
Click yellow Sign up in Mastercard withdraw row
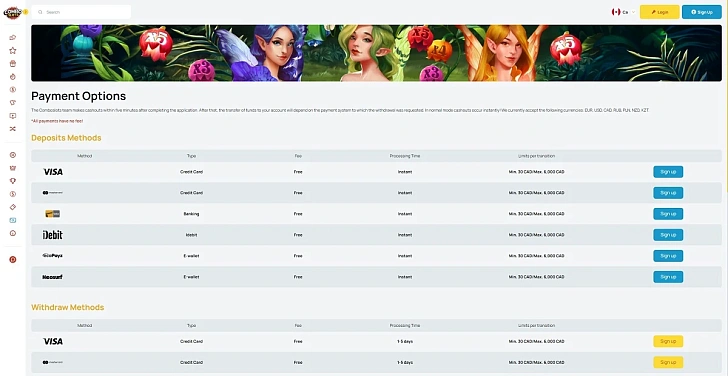point(668,362)
